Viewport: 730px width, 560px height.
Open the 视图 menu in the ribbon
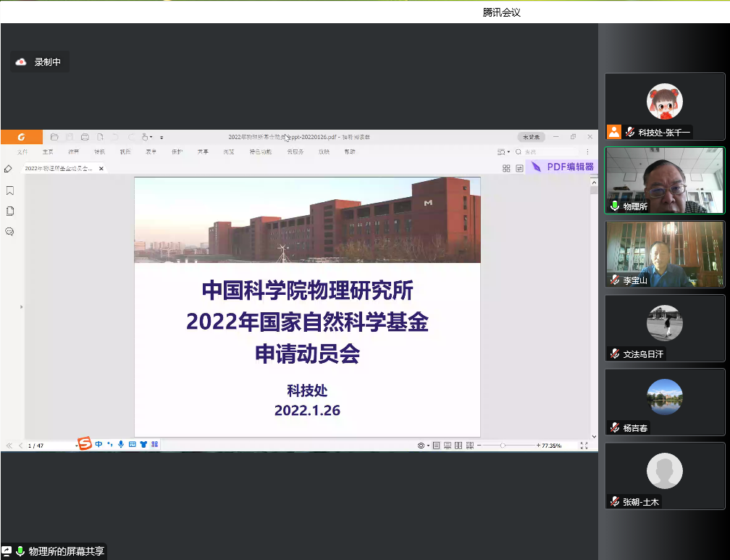pyautogui.click(x=126, y=151)
